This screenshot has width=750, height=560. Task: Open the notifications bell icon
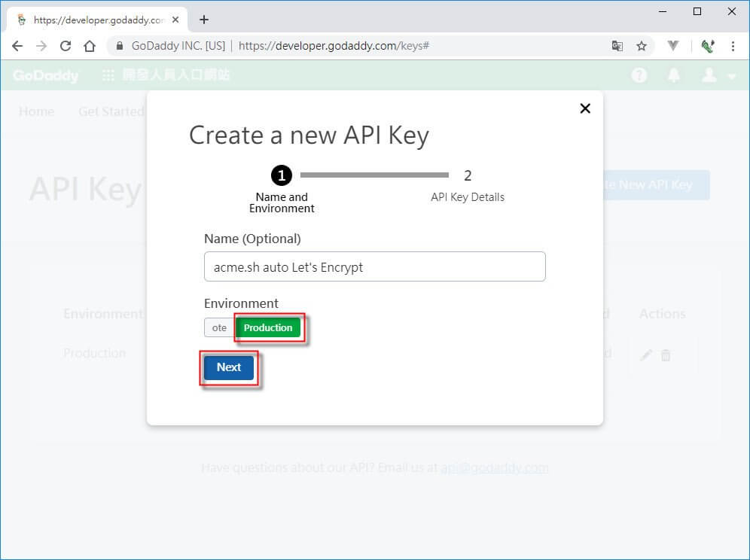[x=673, y=75]
